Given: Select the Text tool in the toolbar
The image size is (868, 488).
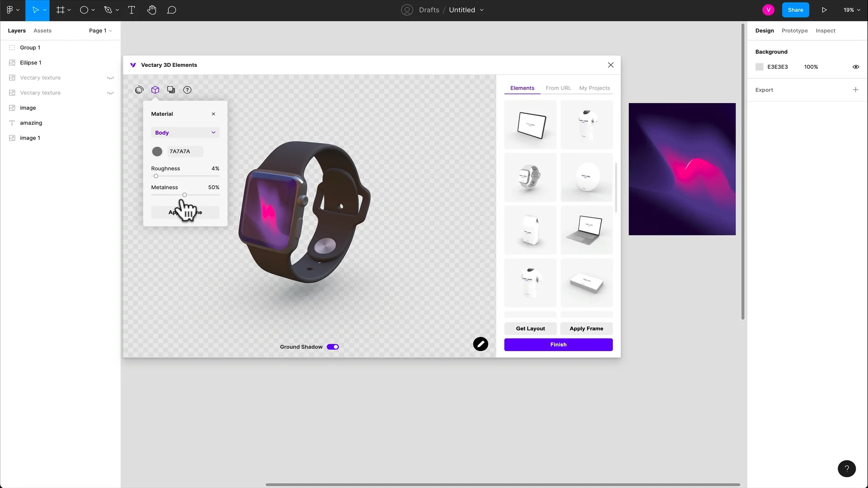Looking at the screenshot, I should 132,10.
